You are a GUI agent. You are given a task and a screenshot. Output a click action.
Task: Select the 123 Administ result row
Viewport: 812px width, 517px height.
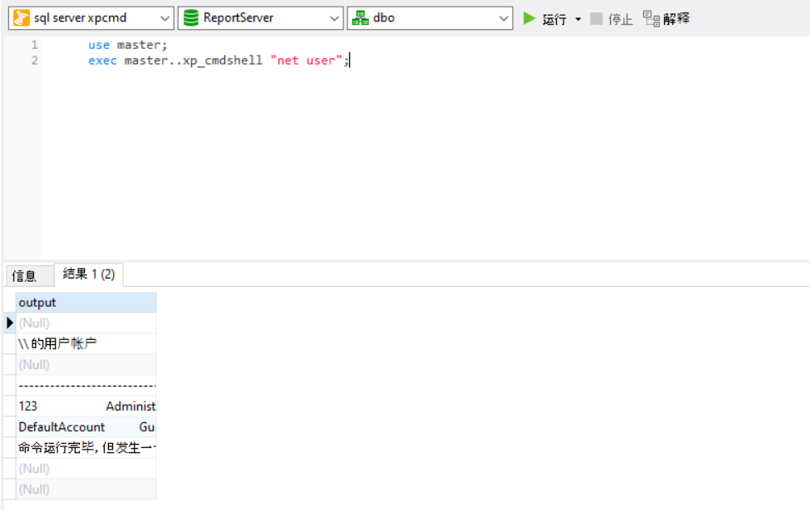tap(86, 406)
